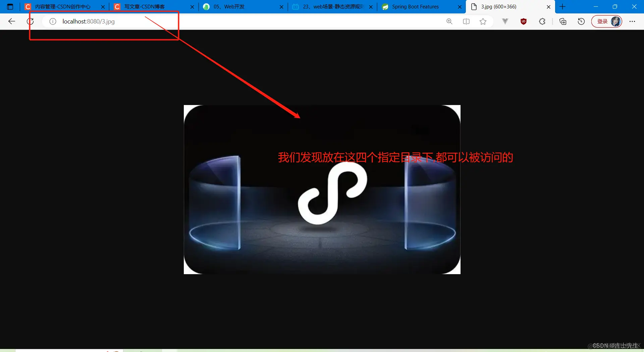Image resolution: width=644 pixels, height=352 pixels.
Task: Open the uBlock shield extension
Action: pos(524,21)
